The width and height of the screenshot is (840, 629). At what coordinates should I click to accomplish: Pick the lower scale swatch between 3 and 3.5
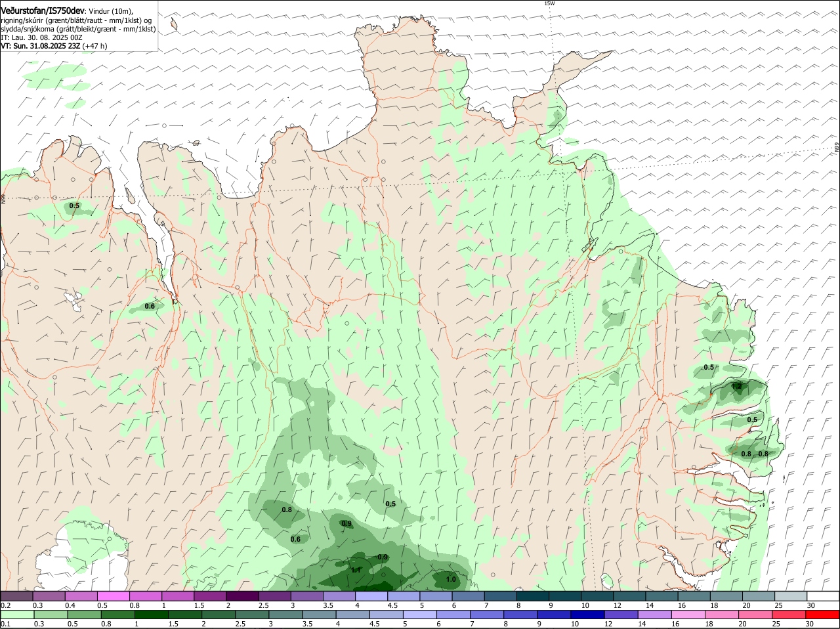[287, 615]
